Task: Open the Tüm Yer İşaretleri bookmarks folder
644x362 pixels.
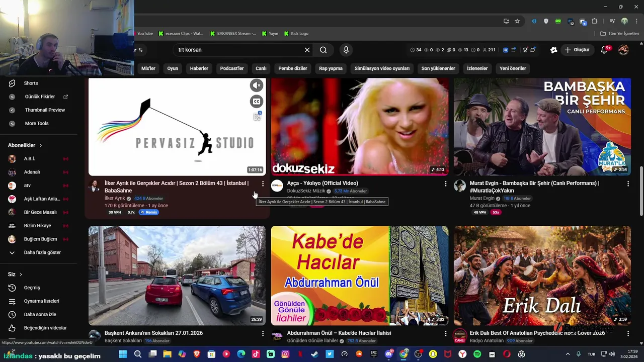Action: (x=619, y=34)
